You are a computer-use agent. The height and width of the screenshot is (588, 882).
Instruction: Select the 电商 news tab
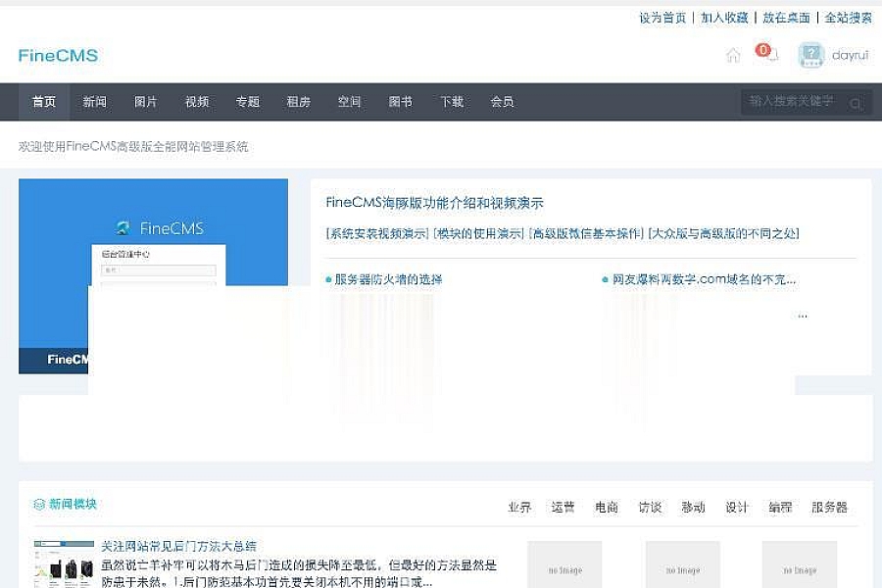607,508
